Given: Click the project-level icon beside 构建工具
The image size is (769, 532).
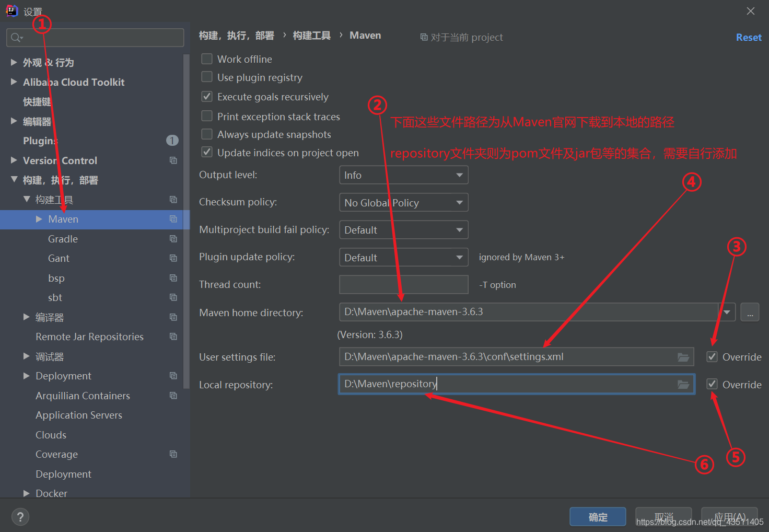Looking at the screenshot, I should point(173,200).
